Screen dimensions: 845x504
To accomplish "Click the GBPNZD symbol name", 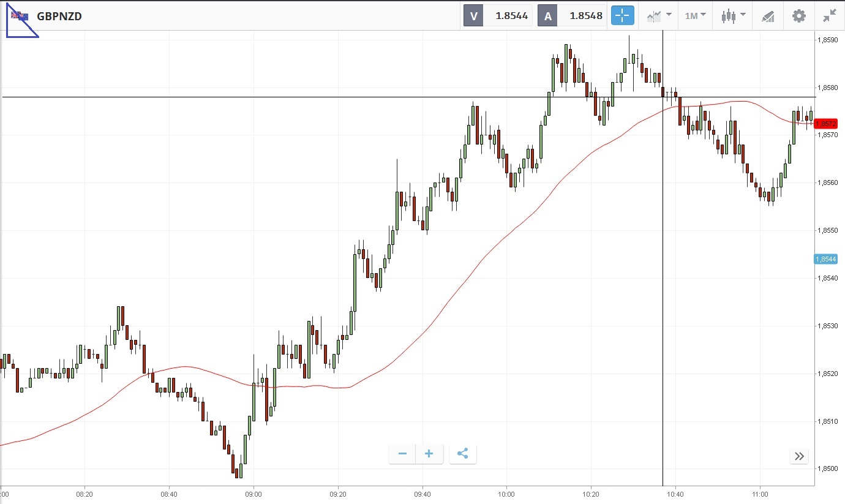I will [59, 17].
